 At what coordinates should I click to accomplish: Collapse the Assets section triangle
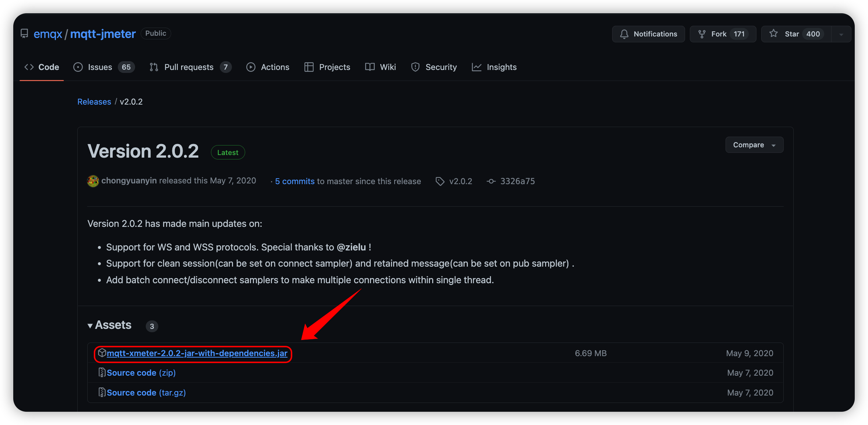[90, 326]
